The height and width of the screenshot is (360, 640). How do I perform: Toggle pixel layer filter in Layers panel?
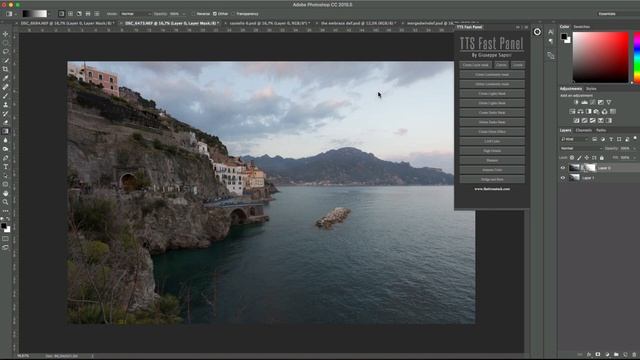pyautogui.click(x=595, y=140)
